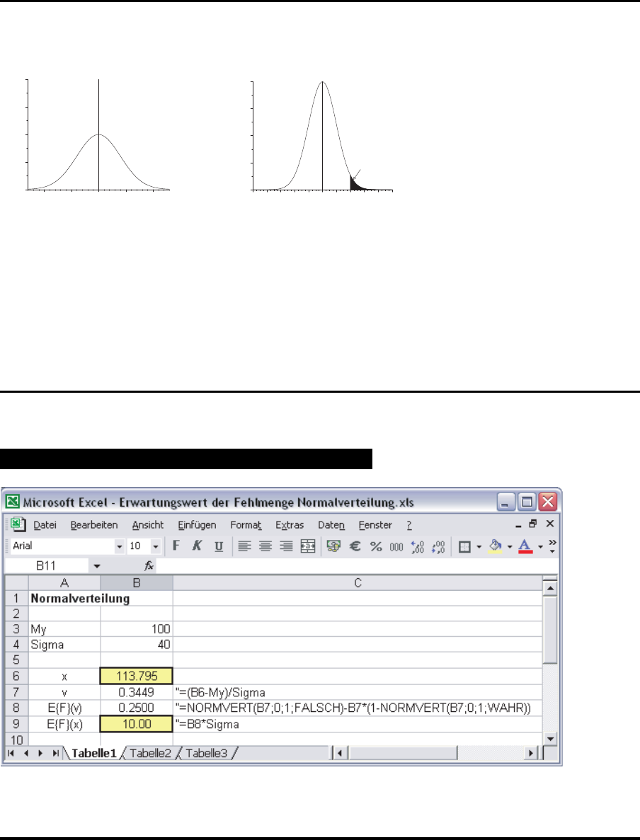This screenshot has width=640, height=840.
Task: Switch to Tabelle2 sheet tab
Action: click(x=149, y=754)
